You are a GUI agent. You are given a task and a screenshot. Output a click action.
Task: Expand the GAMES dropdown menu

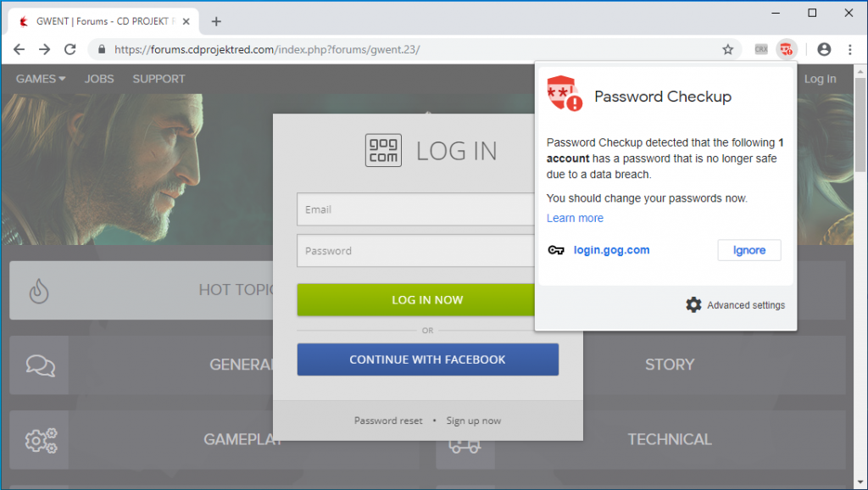(41, 79)
